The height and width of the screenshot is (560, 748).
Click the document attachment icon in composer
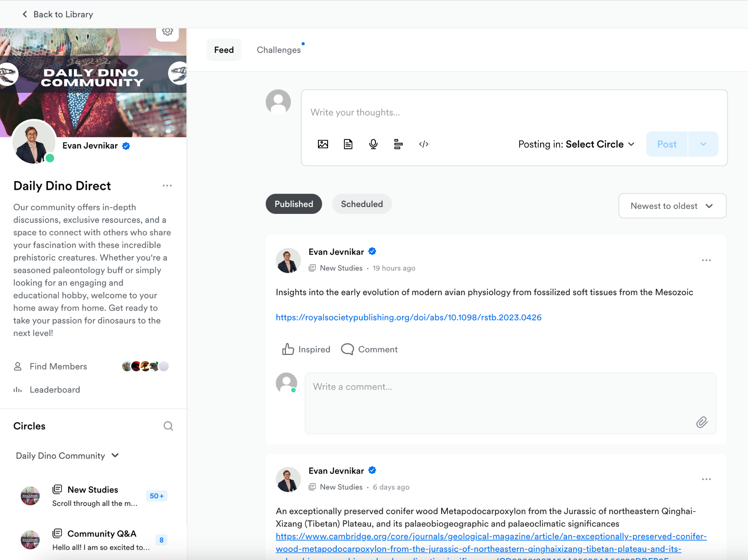(348, 144)
